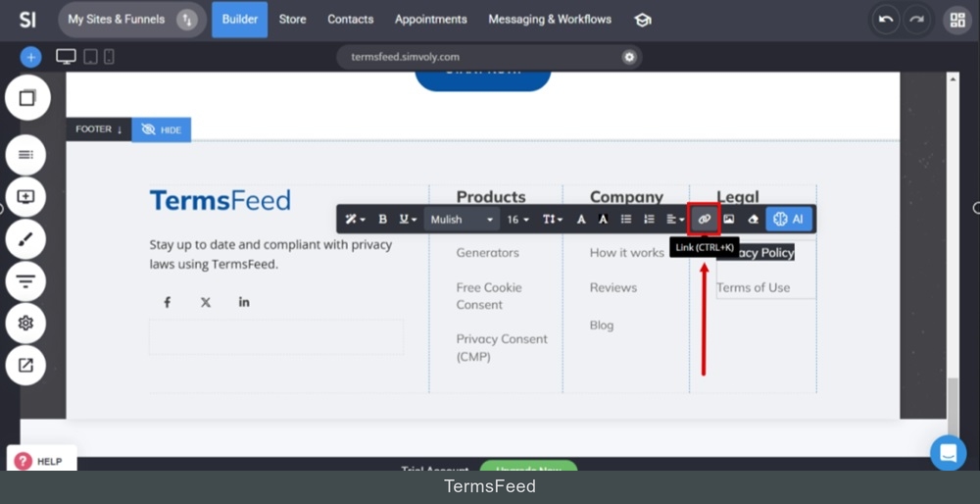
Task: Choose text highlight color
Action: (603, 220)
